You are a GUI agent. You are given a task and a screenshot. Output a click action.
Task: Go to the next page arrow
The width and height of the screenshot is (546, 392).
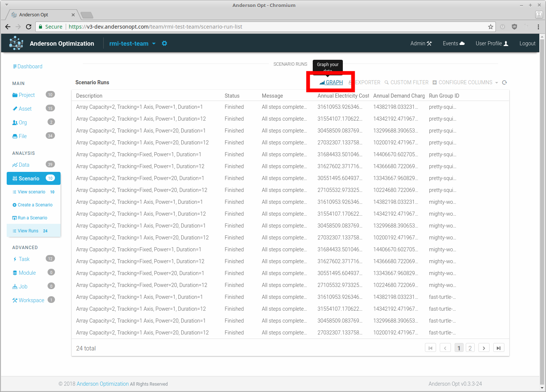(484, 348)
